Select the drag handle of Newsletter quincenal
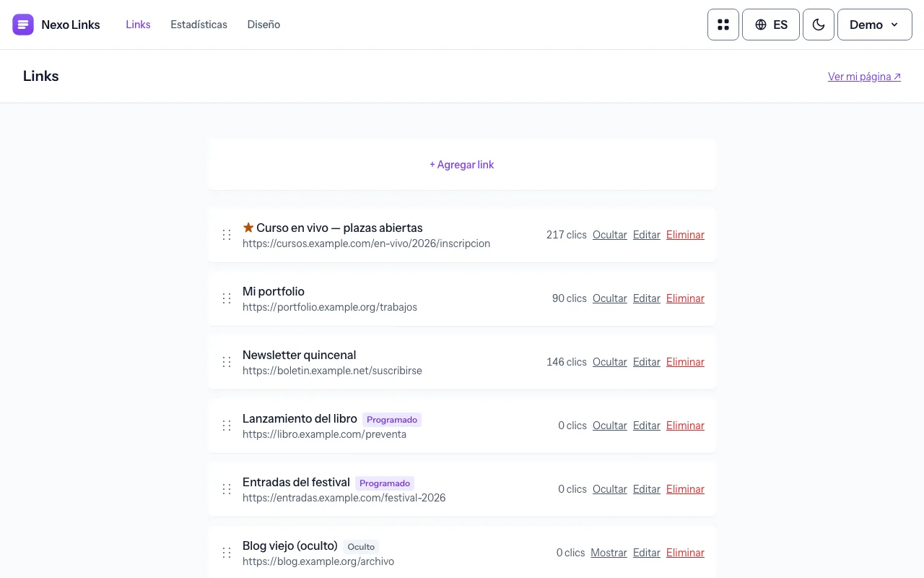Screen dimensions: 924x578 [227, 362]
